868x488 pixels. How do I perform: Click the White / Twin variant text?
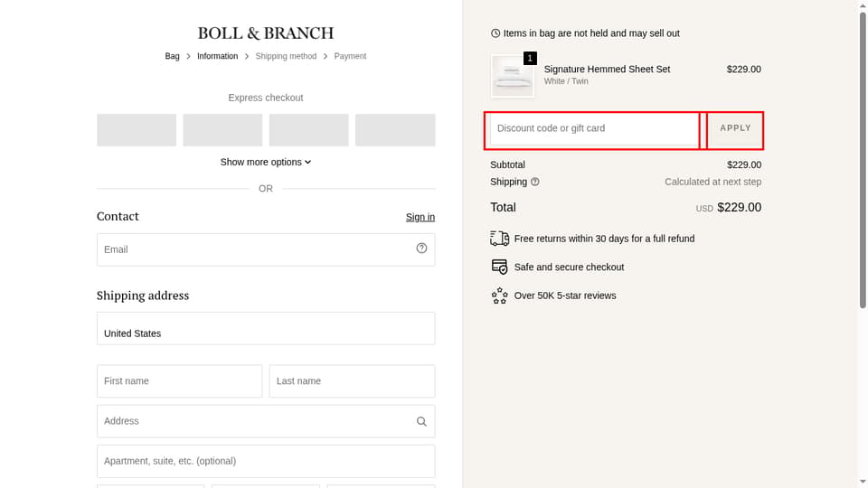[x=566, y=81]
